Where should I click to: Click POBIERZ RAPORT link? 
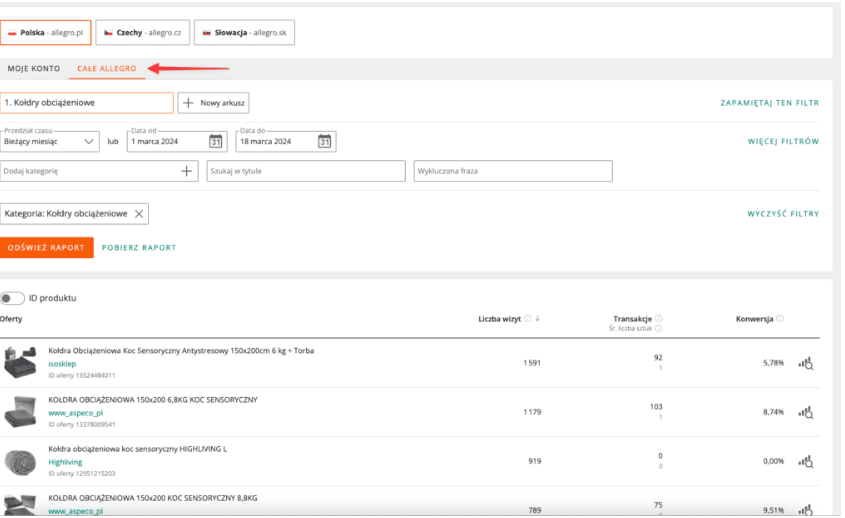pos(139,247)
